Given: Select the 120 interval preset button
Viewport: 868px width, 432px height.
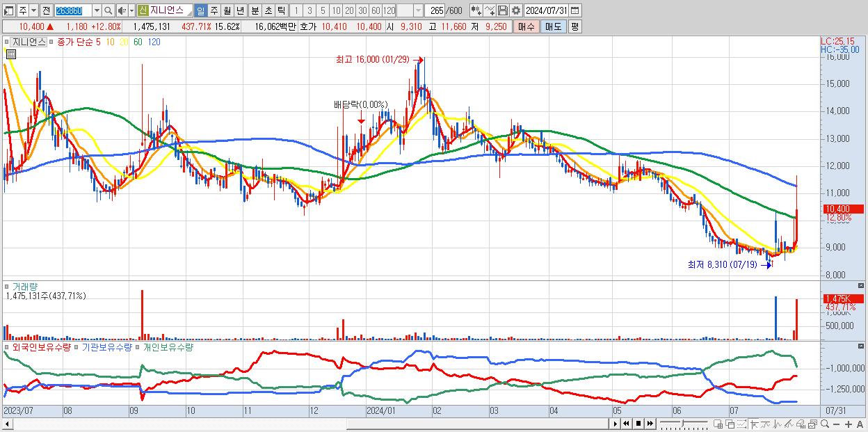Looking at the screenshot, I should click(389, 10).
